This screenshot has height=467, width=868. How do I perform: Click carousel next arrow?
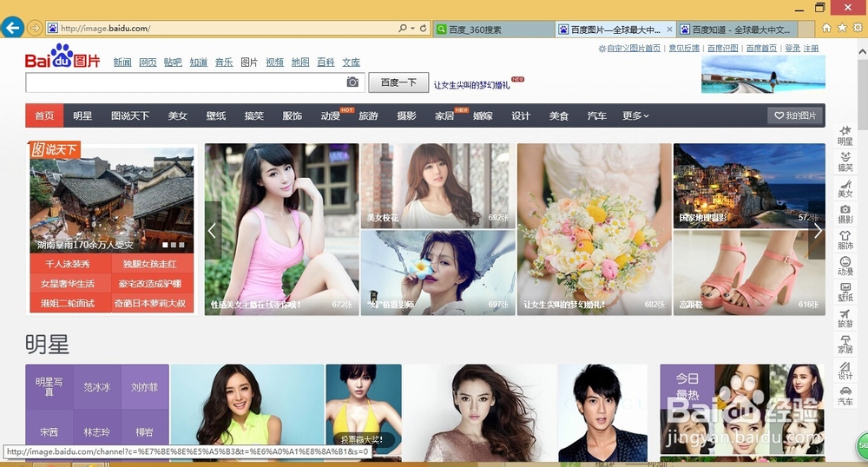point(817,230)
